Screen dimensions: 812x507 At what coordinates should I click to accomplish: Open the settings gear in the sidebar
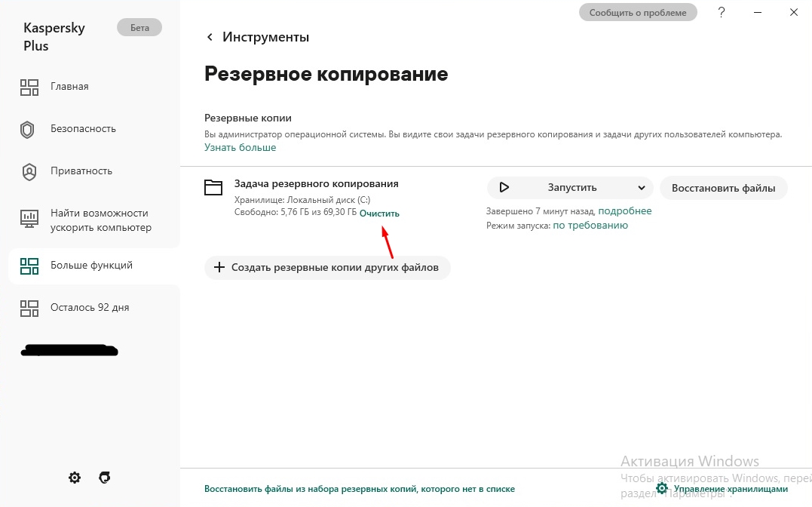click(x=75, y=478)
